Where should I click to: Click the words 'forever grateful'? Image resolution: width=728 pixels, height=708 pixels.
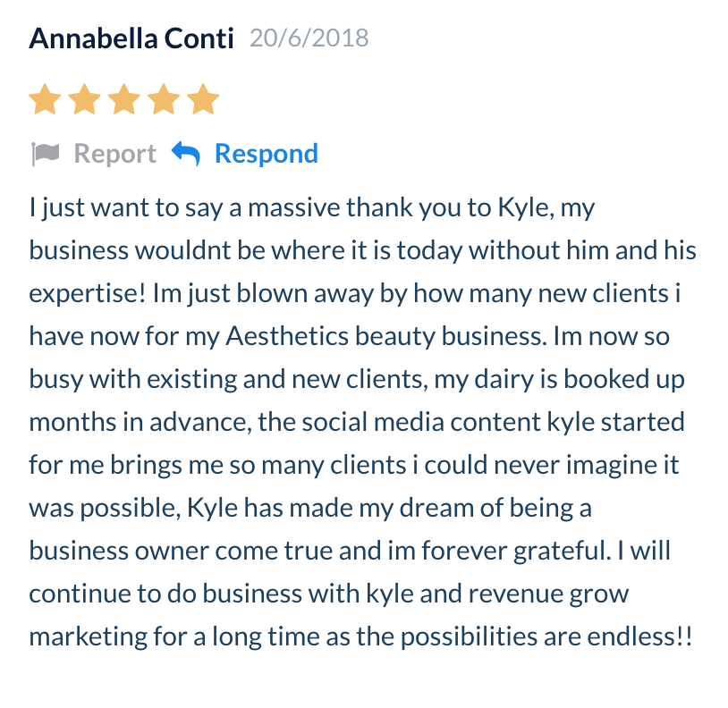click(x=514, y=551)
